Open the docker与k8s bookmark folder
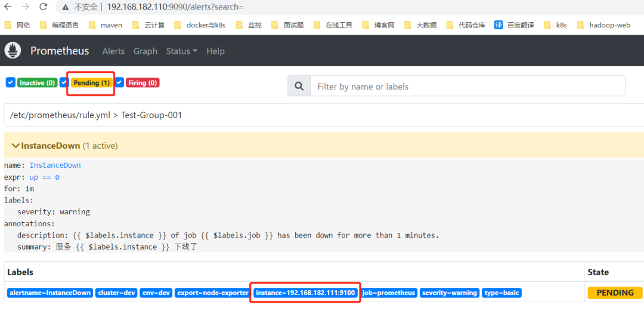The image size is (644, 335). (200, 25)
